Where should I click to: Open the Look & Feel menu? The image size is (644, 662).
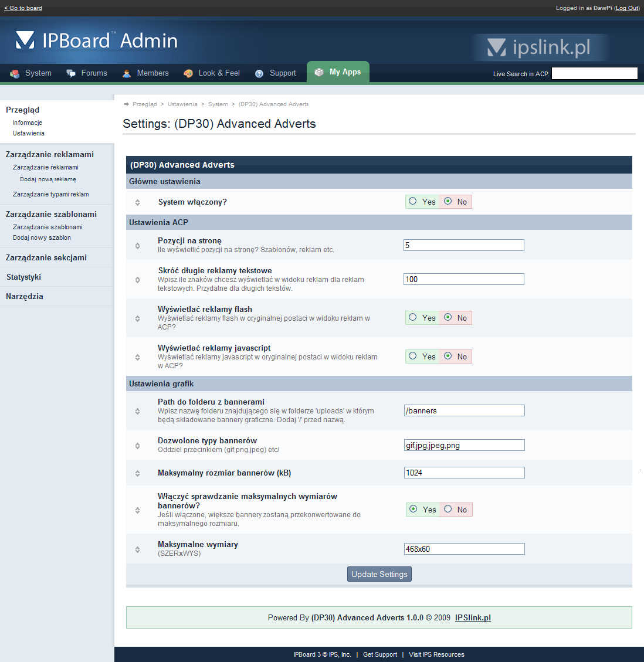(x=219, y=73)
